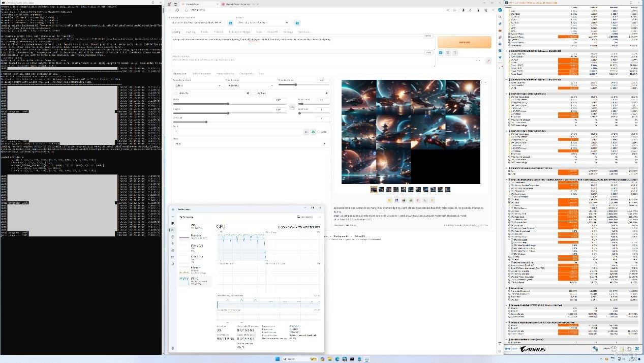Save images as zip archive icon
The height and width of the screenshot is (363, 644).
click(404, 200)
